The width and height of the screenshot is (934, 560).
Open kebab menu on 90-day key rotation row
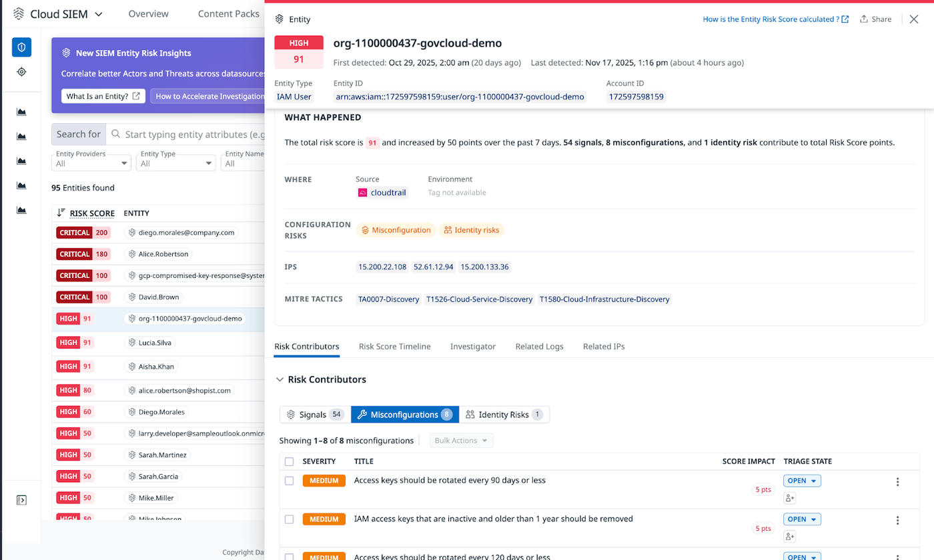898,481
